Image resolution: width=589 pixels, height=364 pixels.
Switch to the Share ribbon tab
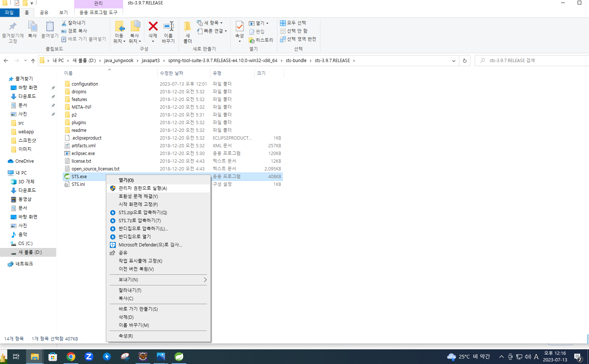44,12
